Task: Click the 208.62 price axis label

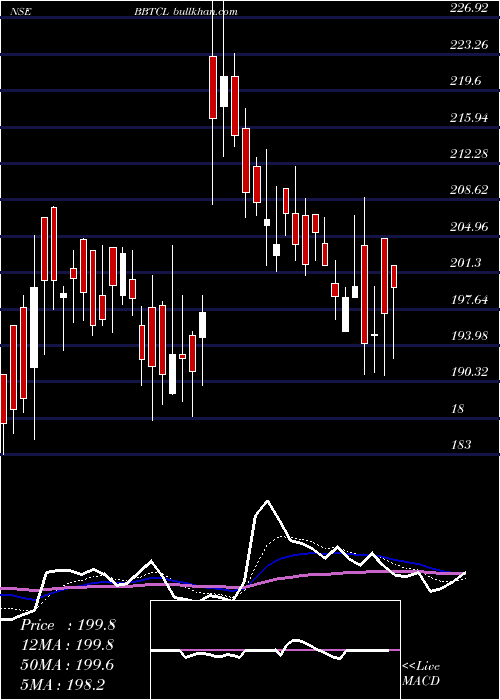Action: tap(469, 190)
